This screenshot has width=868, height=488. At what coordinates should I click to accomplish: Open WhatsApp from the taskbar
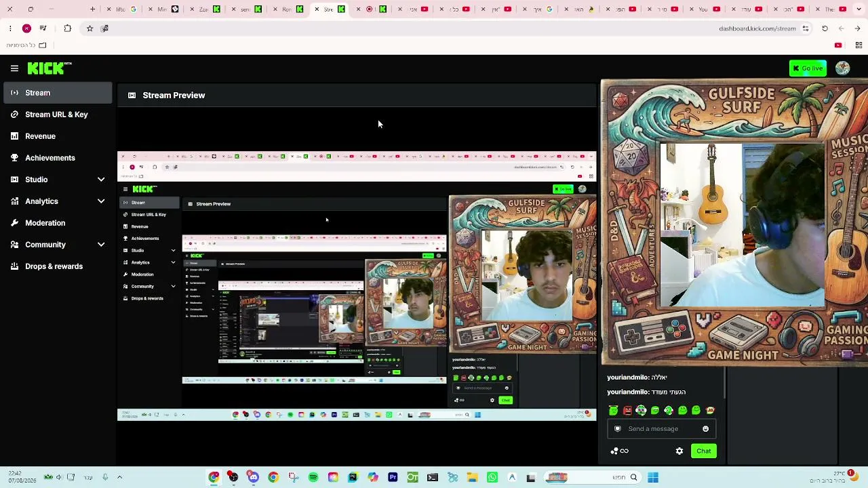coord(492,478)
